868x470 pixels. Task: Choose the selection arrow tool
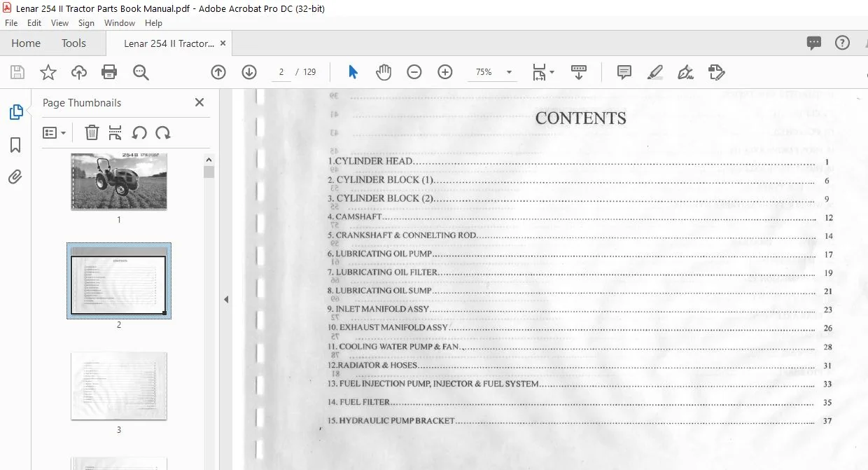point(353,72)
